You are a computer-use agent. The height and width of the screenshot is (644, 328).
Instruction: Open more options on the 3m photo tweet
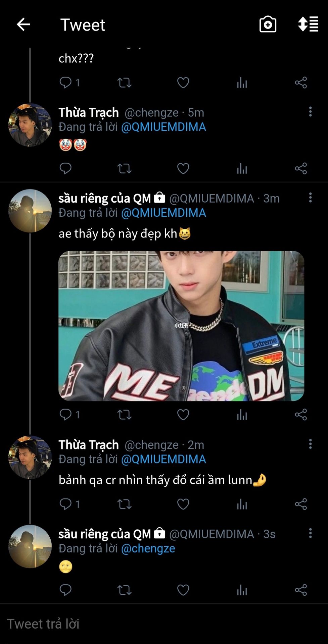click(x=310, y=198)
